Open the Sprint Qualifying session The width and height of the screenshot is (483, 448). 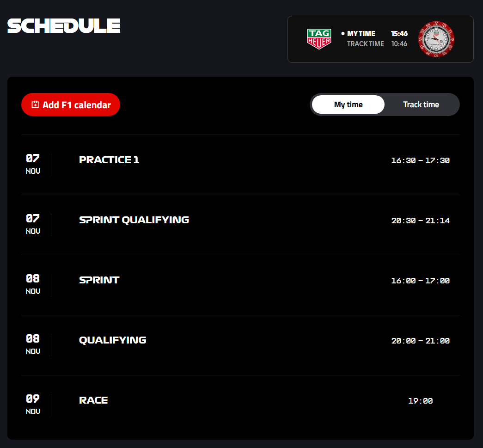(x=134, y=220)
